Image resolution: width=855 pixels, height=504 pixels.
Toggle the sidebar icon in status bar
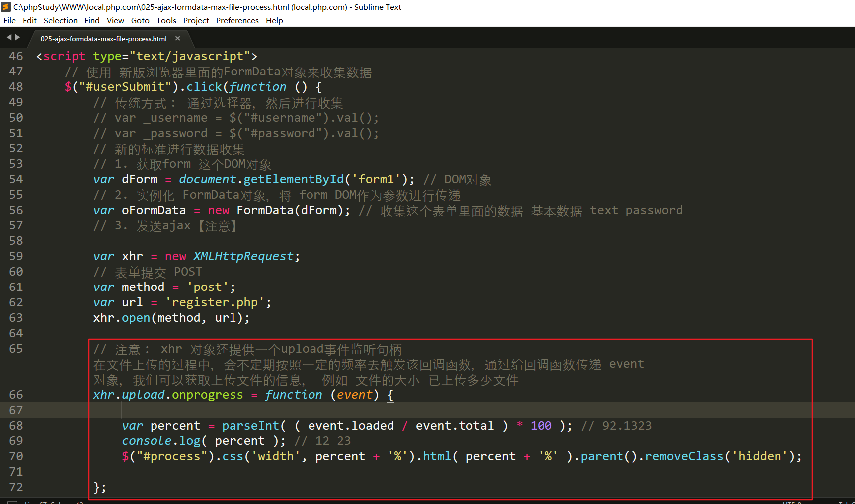pos(12,502)
